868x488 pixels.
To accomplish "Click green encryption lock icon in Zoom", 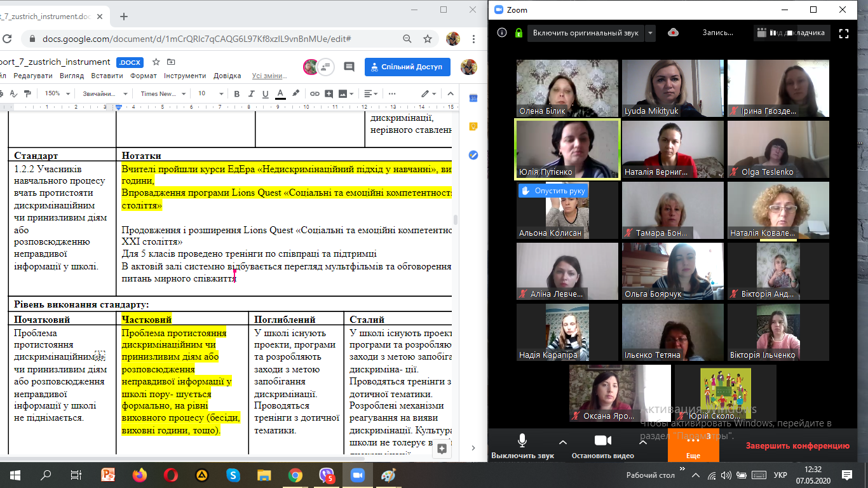I will click(x=519, y=32).
